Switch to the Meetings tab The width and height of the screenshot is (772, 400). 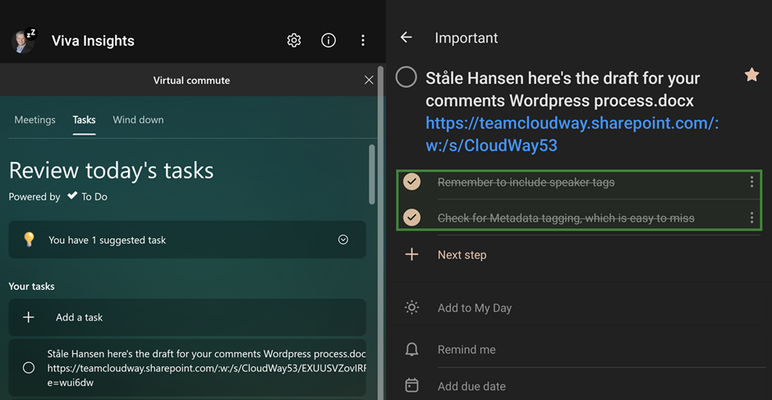click(x=35, y=120)
